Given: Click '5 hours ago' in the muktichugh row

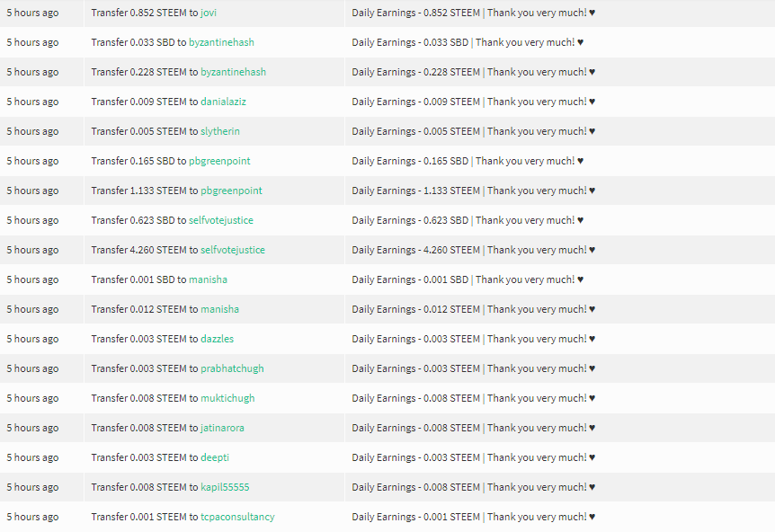Looking at the screenshot, I should click(32, 398).
